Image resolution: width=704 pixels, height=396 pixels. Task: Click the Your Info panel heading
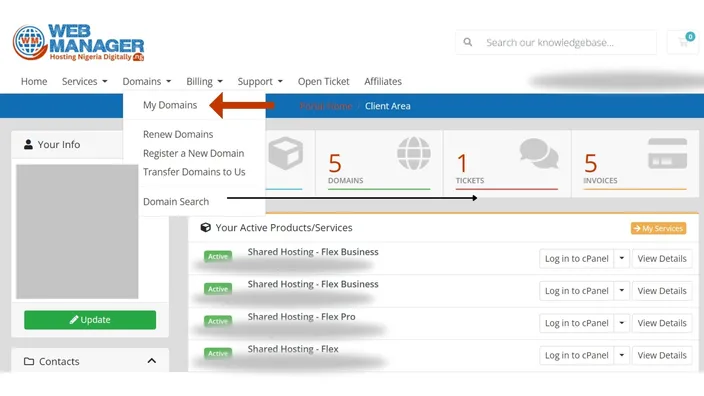[59, 145]
